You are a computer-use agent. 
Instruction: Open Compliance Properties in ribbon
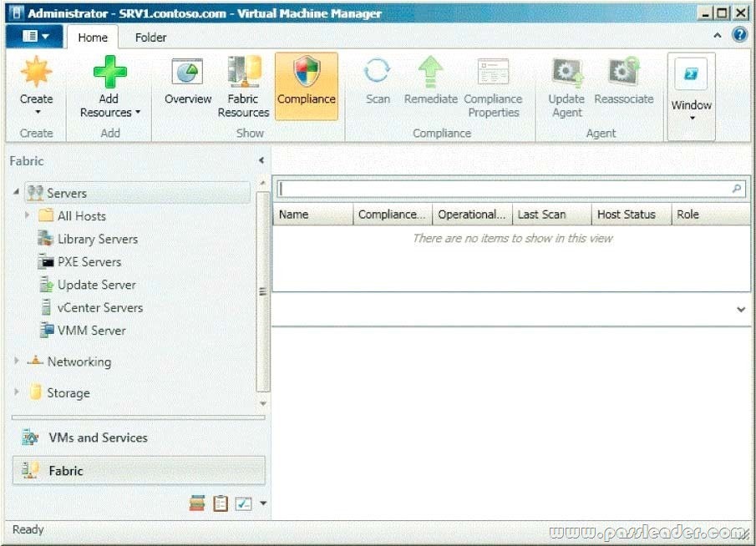coord(494,87)
